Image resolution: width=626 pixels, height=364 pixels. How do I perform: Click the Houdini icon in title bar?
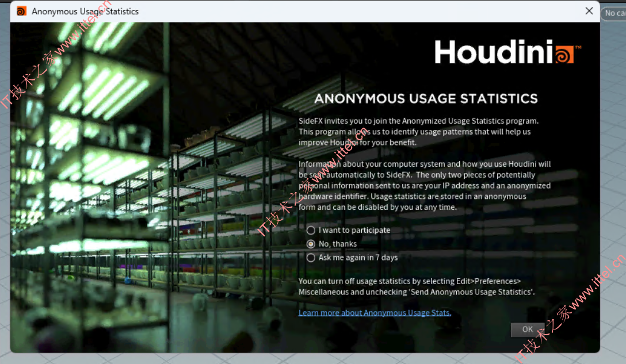21,11
